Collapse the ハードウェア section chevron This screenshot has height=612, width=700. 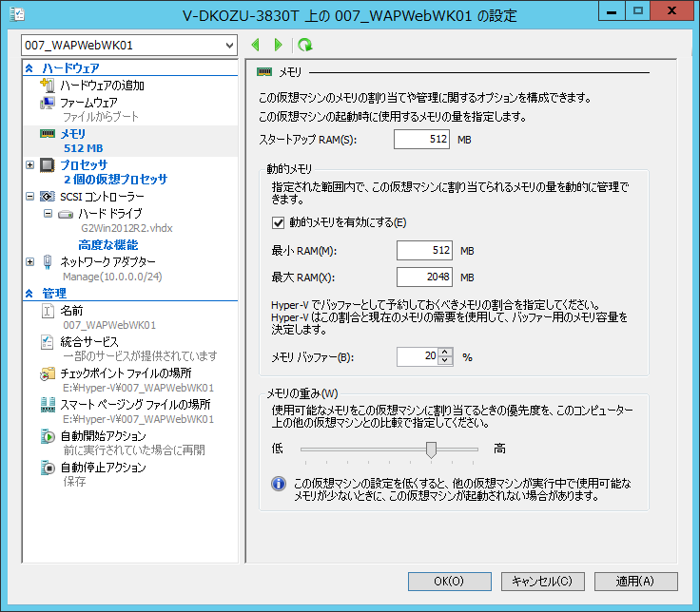tap(29, 68)
